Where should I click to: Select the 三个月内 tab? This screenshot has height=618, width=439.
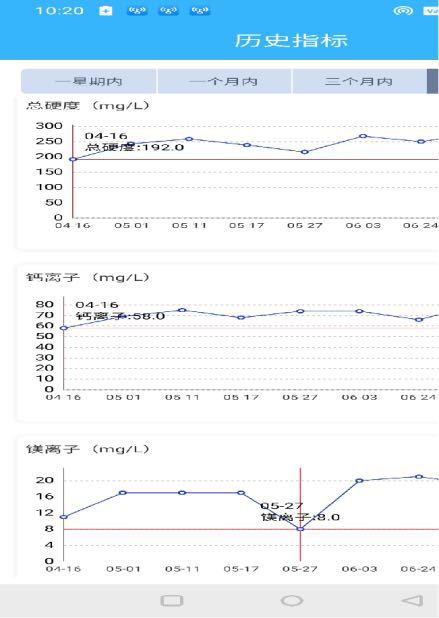tap(359, 81)
